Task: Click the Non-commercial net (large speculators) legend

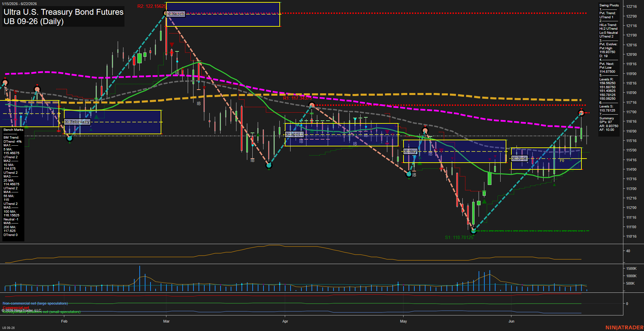Action: click(x=35, y=303)
